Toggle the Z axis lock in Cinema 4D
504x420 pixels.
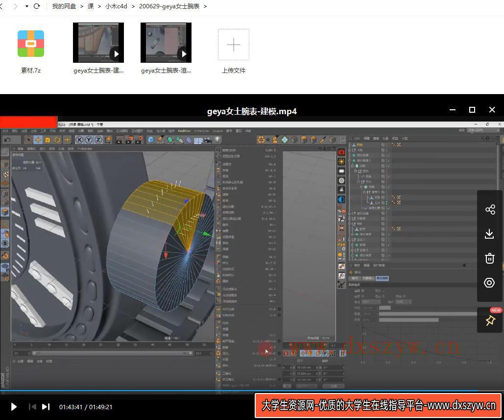98,140
